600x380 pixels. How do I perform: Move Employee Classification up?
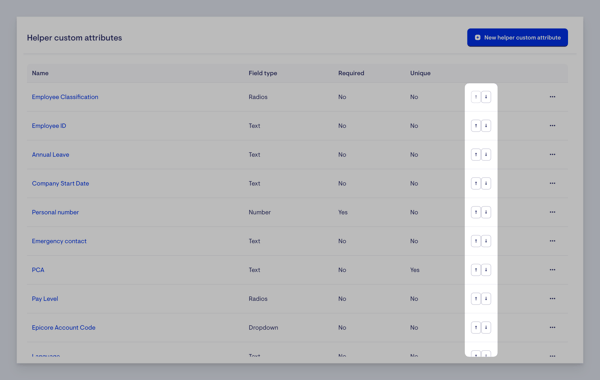(476, 97)
